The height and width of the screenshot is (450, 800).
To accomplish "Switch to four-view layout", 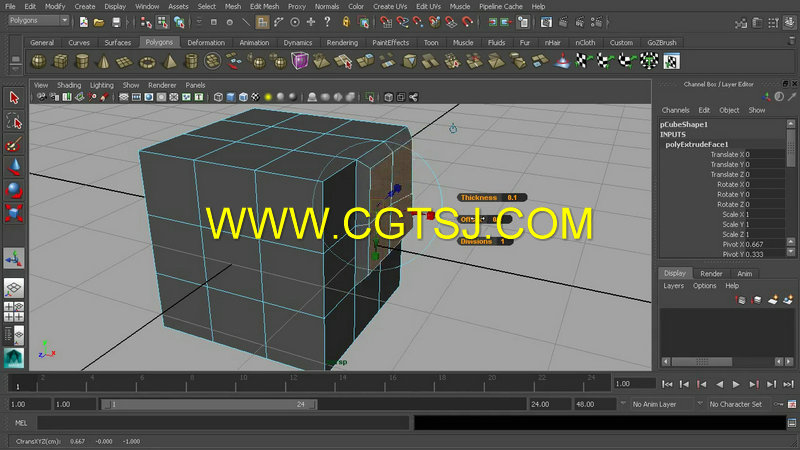I will [14, 312].
